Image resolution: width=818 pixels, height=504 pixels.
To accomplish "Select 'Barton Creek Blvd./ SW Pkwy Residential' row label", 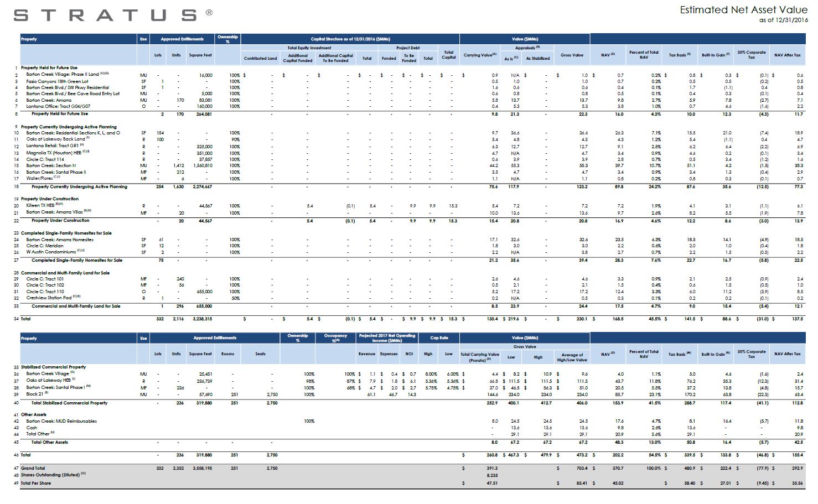I will click(x=68, y=87).
